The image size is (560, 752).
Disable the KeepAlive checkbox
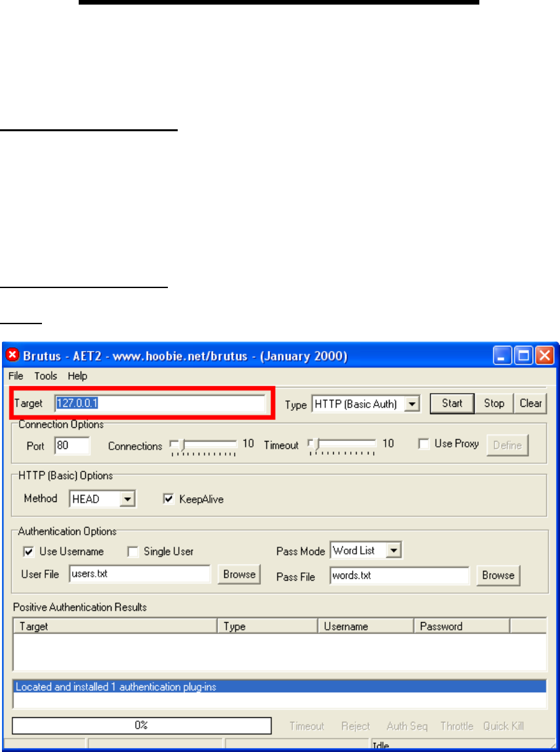pos(168,499)
